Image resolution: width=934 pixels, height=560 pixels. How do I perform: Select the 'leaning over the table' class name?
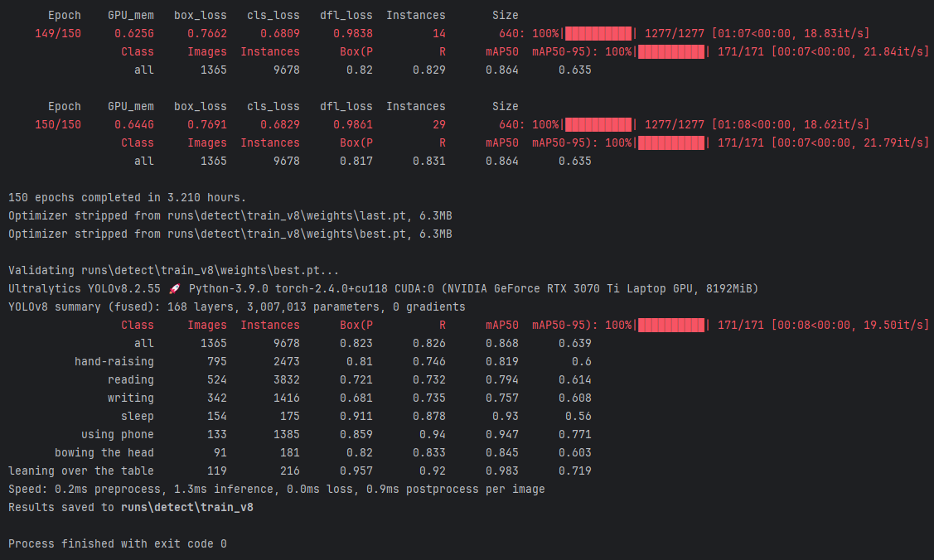tap(81, 471)
